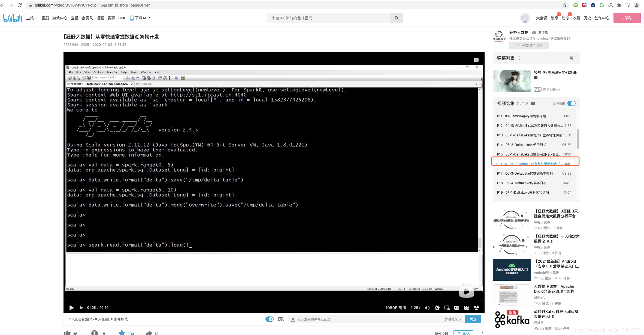Open 狂野大数据 uploader name link

click(519, 32)
